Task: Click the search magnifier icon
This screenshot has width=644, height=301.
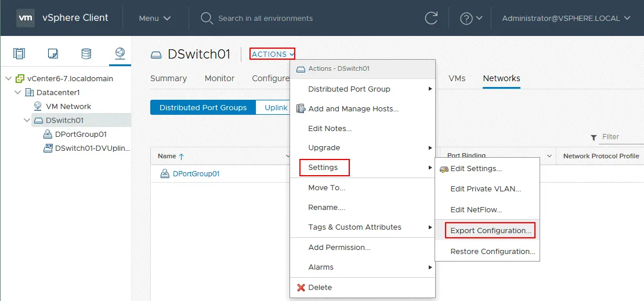Action: 207,19
